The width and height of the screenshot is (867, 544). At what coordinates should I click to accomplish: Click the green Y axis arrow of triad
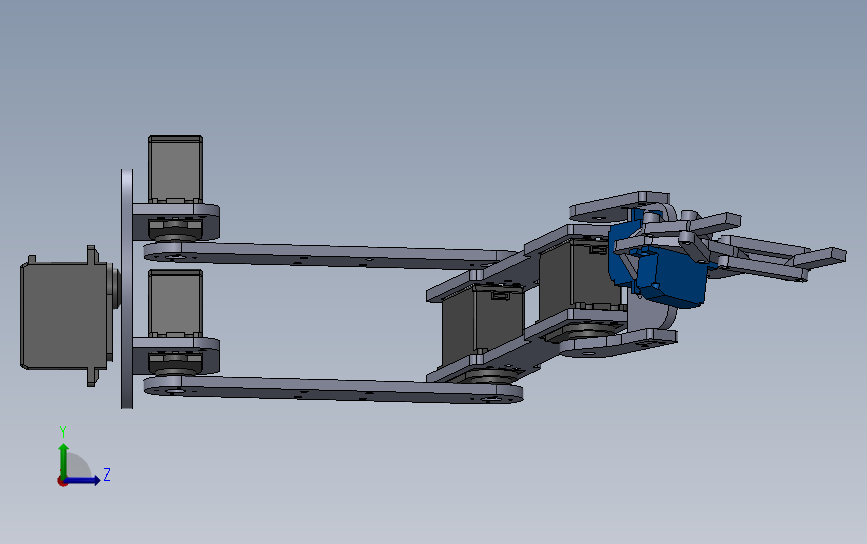click(64, 460)
